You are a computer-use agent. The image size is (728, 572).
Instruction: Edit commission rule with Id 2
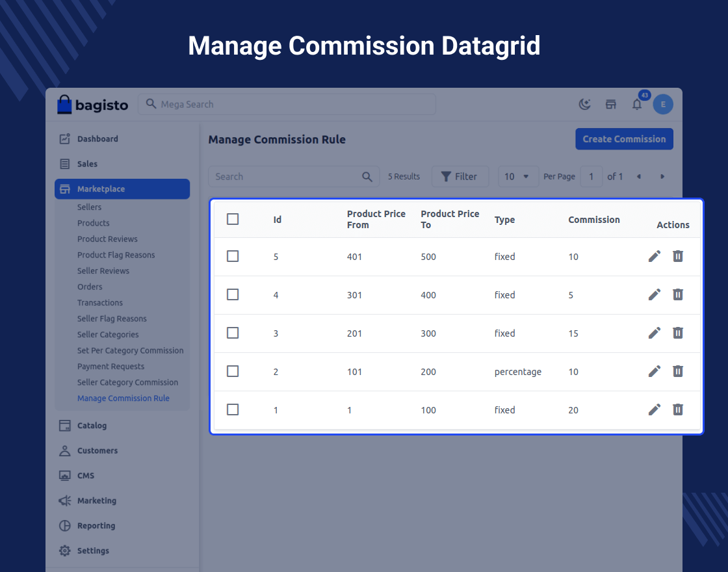(654, 371)
